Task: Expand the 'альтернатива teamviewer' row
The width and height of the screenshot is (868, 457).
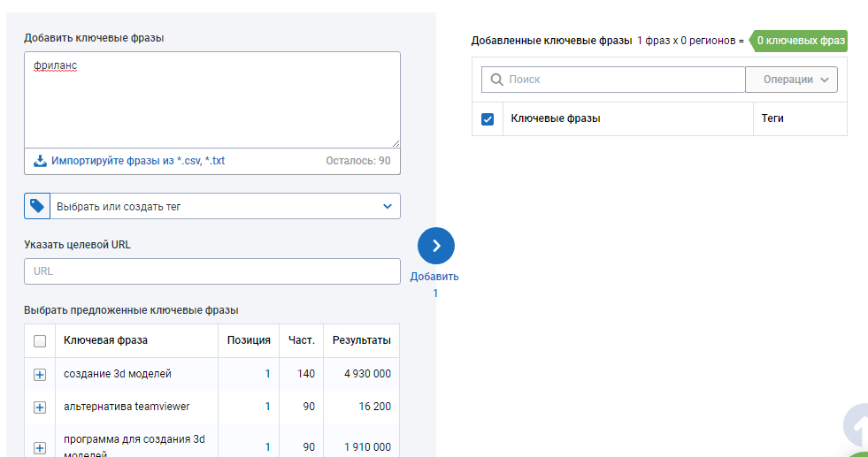Action: pyautogui.click(x=39, y=407)
